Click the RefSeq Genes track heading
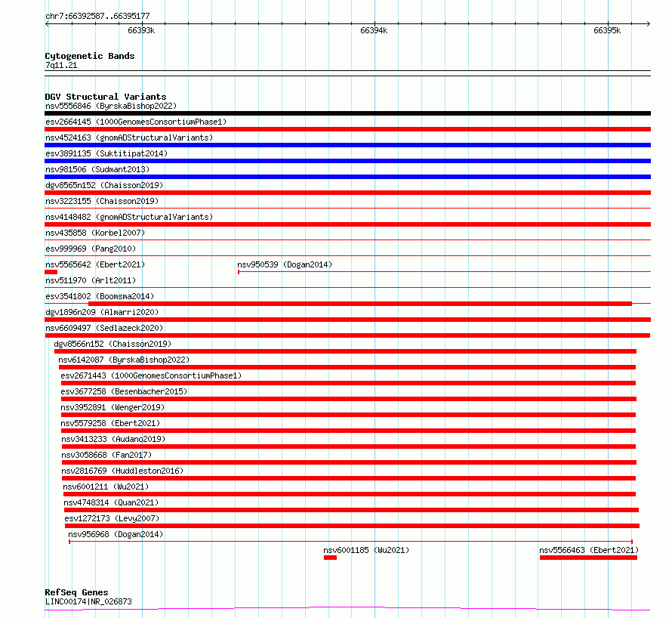This screenshot has height=618, width=672. [x=76, y=592]
